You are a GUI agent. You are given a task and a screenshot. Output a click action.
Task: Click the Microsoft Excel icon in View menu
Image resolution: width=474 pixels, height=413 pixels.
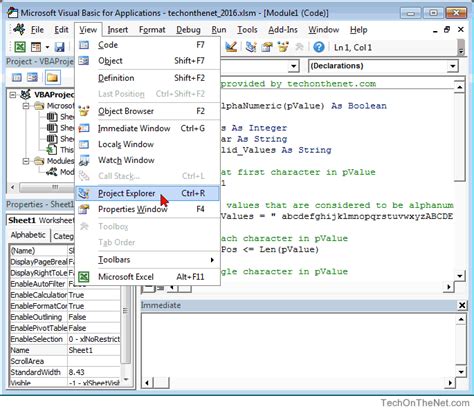[84, 277]
